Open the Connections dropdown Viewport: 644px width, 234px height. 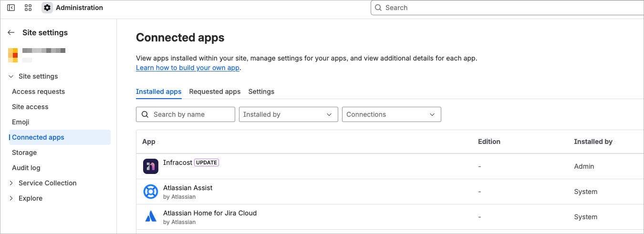click(392, 114)
